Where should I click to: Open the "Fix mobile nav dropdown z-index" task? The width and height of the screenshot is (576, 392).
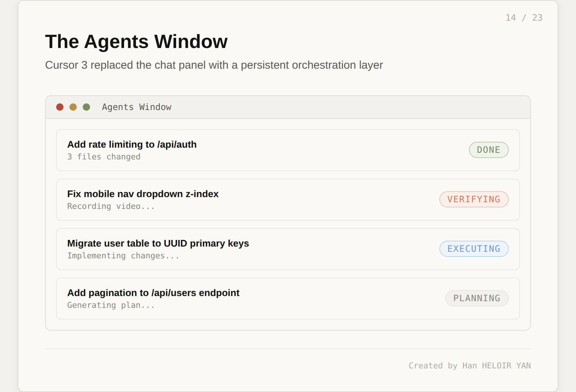[143, 194]
